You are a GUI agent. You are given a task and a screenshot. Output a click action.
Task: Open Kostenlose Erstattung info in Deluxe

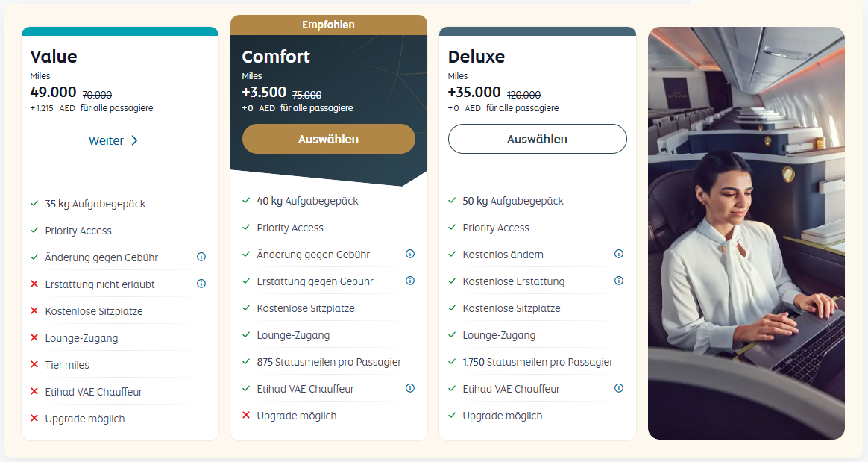pos(618,281)
